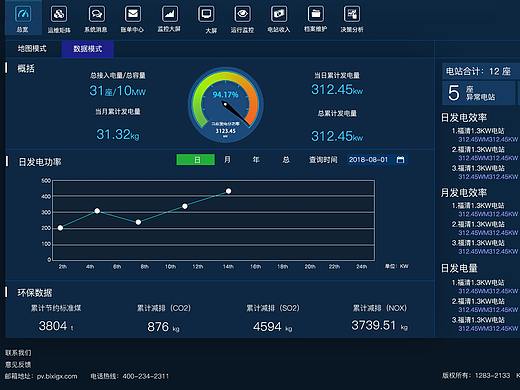Click the 94.17% efficiency gauge
The width and height of the screenshot is (520, 390).
pos(226,105)
